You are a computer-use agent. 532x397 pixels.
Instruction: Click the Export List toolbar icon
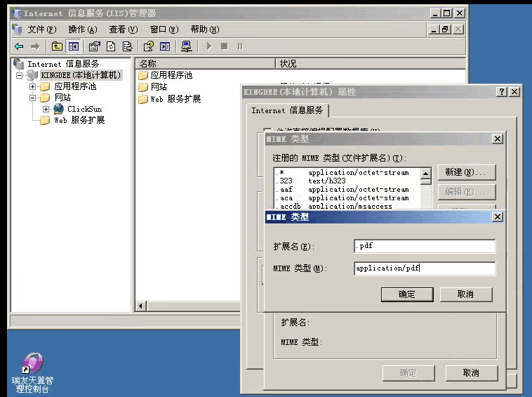pos(127,46)
